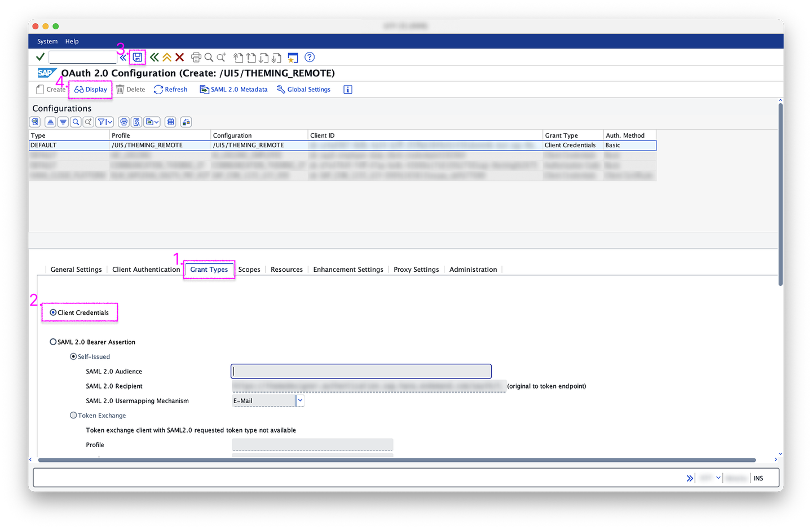This screenshot has width=812, height=529.
Task: Select the SAML 2.0 Bearer Assertion radio button
Action: pyautogui.click(x=53, y=342)
